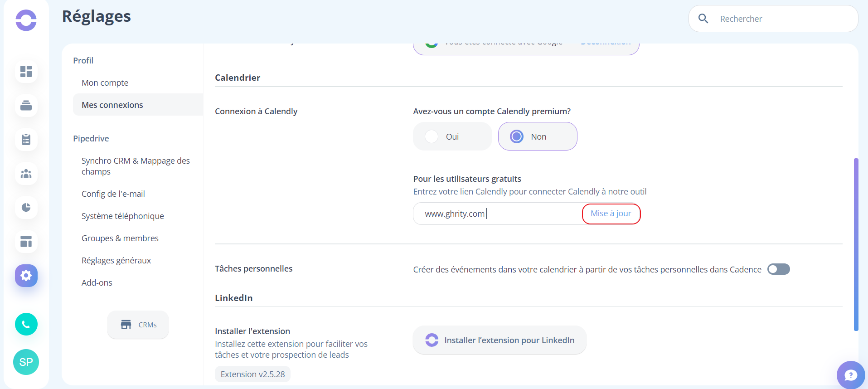Click Pour les utilisateurs gratuits text
The image size is (868, 389).
point(467,179)
